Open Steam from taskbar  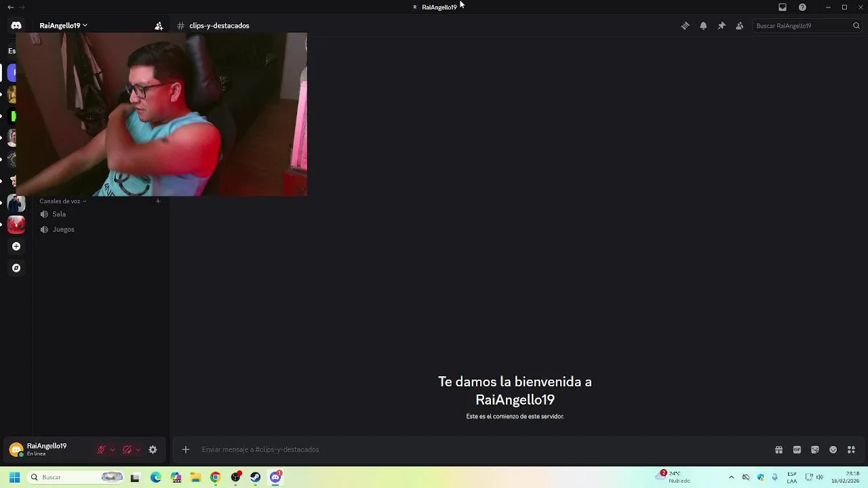click(x=255, y=477)
